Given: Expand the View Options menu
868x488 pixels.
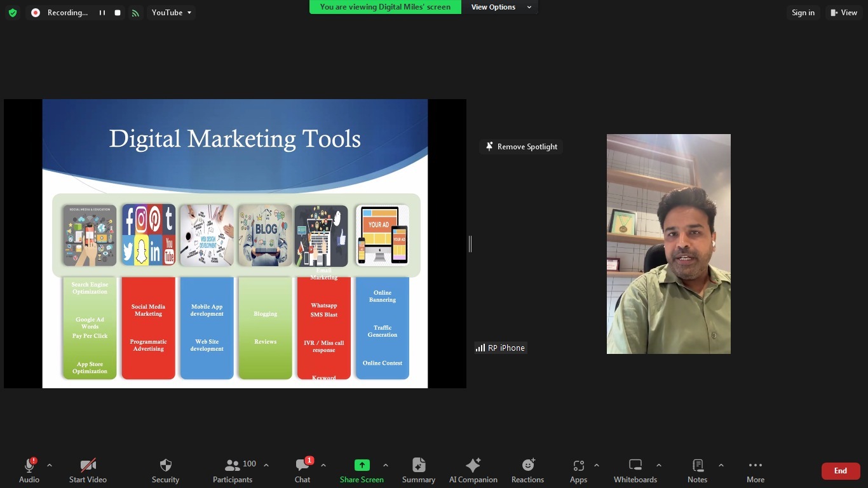Looking at the screenshot, I should pos(501,7).
